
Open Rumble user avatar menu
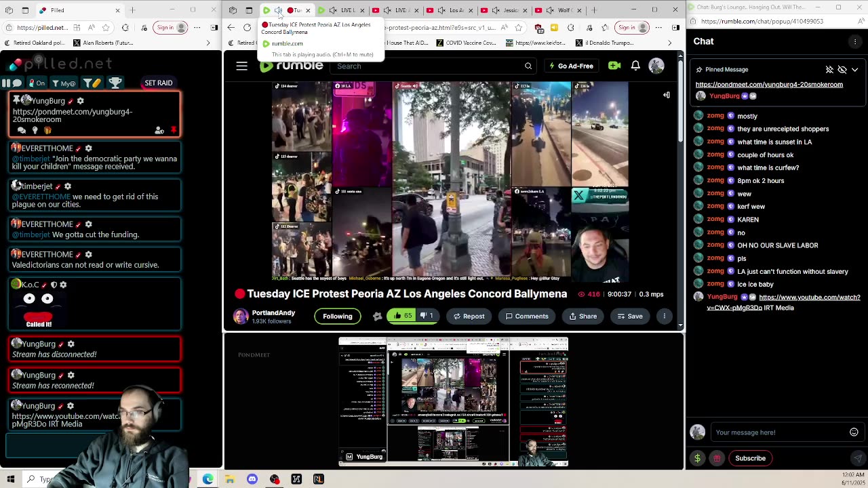(656, 66)
